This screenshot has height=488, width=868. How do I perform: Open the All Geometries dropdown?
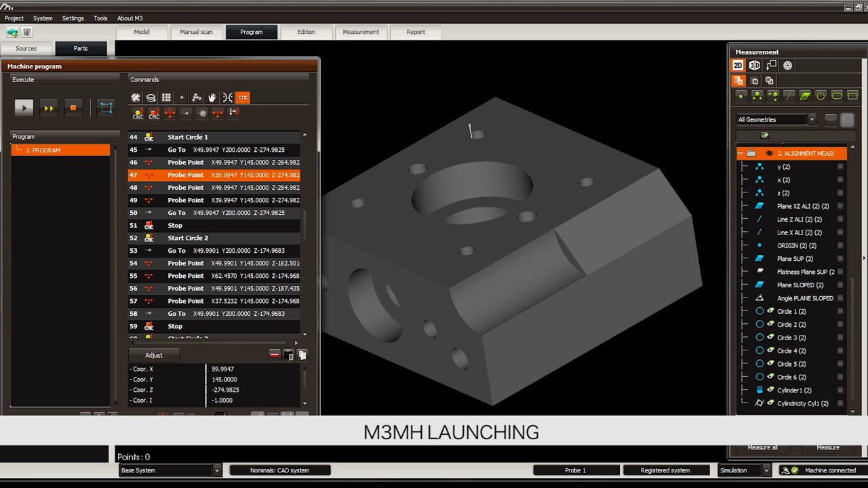[812, 119]
